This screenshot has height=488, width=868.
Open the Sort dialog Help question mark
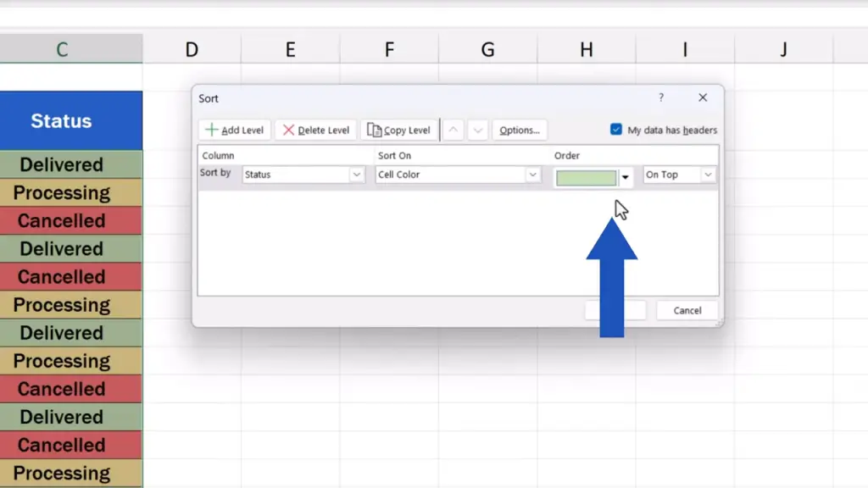pos(661,98)
